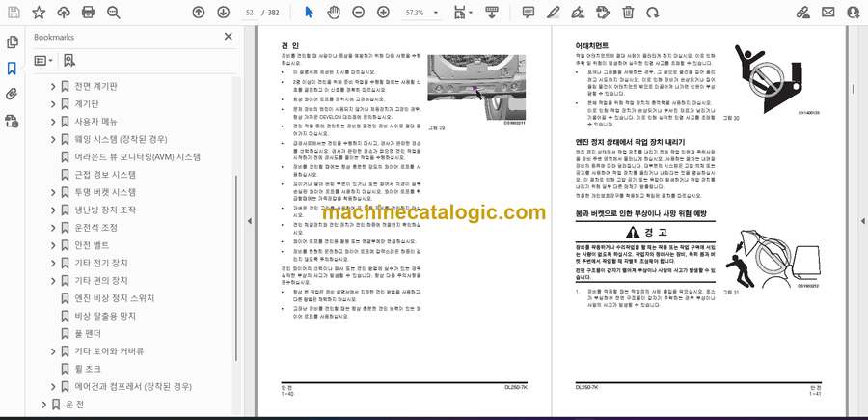Expand the 기타 편의 장치 bookmark
The height and width of the screenshot is (420, 868).
(x=53, y=281)
